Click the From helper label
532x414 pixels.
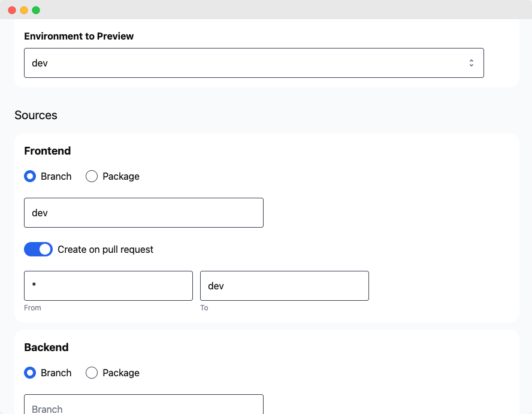(32, 308)
